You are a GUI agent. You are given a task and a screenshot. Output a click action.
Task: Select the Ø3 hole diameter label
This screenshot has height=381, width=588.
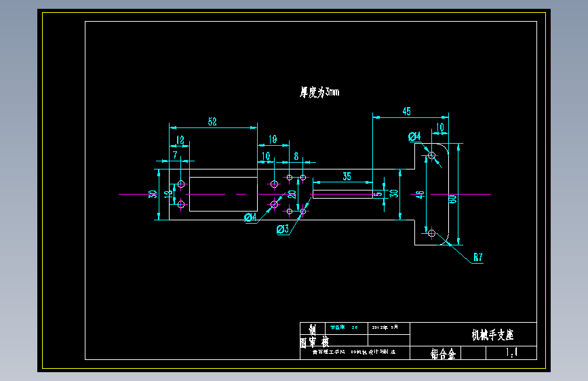[283, 228]
